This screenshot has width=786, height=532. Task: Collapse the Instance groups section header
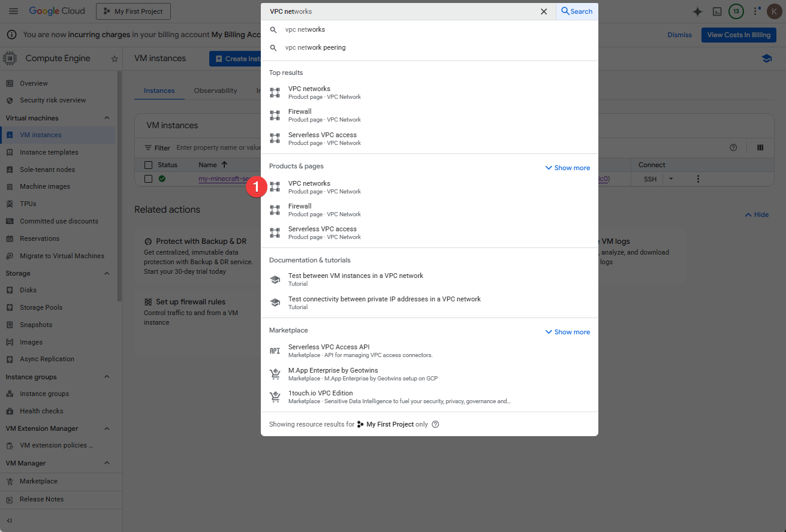coord(107,377)
